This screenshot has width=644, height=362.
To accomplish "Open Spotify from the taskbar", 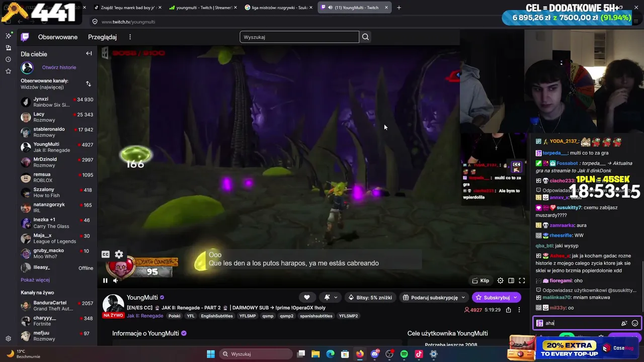I will click(x=404, y=354).
